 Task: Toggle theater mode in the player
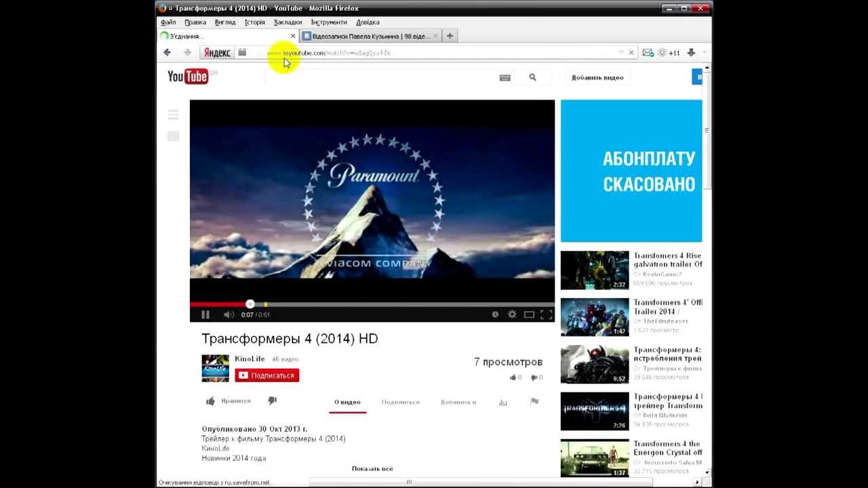point(529,314)
